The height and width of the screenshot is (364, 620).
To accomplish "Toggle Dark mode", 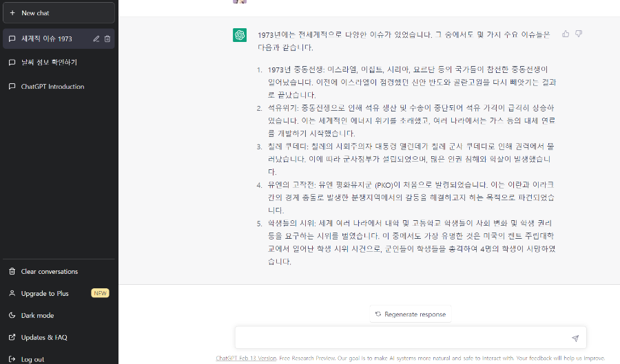I will tap(59, 315).
